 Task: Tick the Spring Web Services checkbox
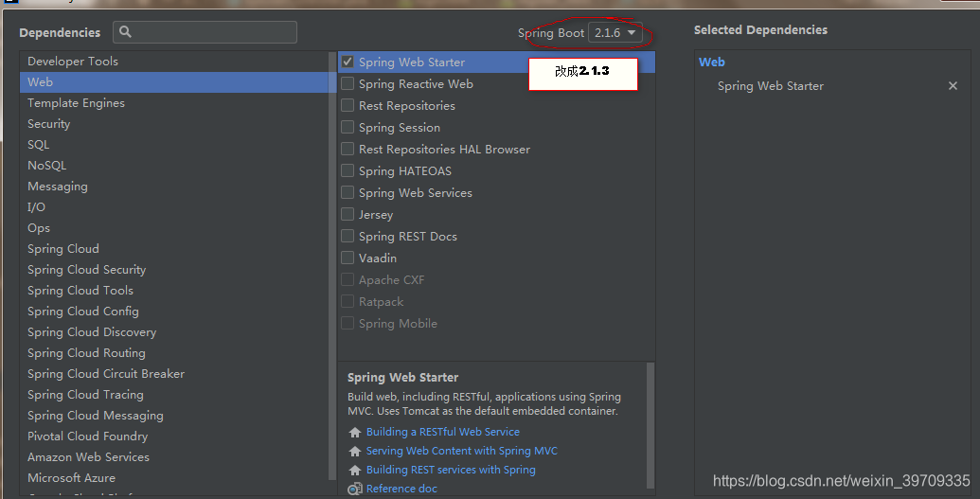(347, 192)
